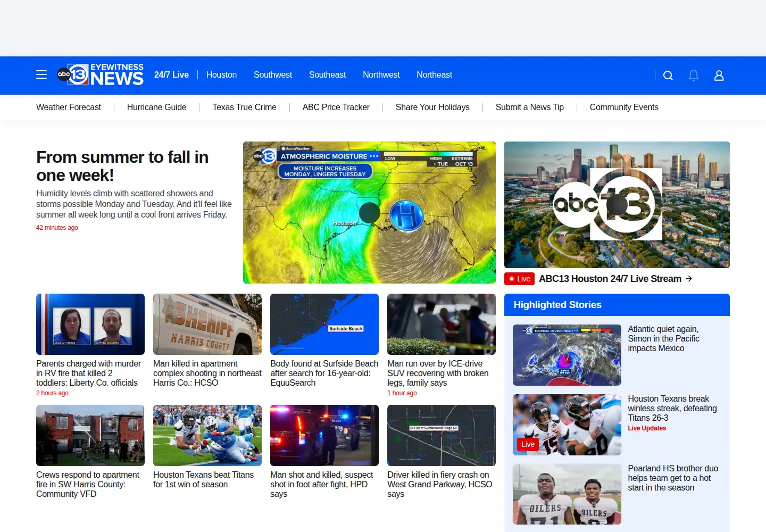
Task: Open police lights night scene thumbnail
Action: [x=324, y=435]
